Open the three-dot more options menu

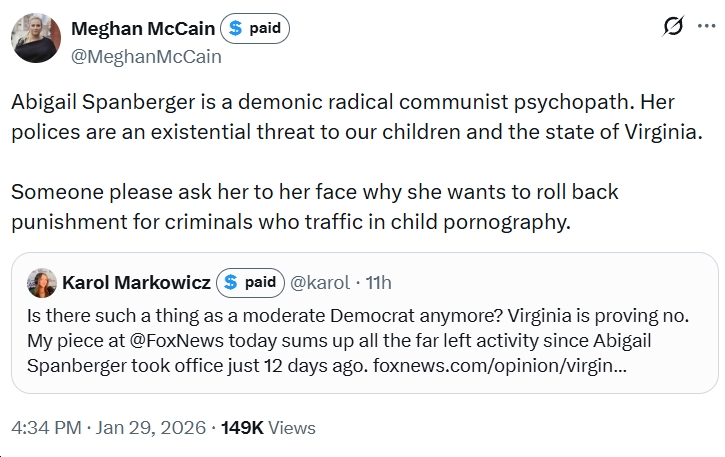[706, 27]
